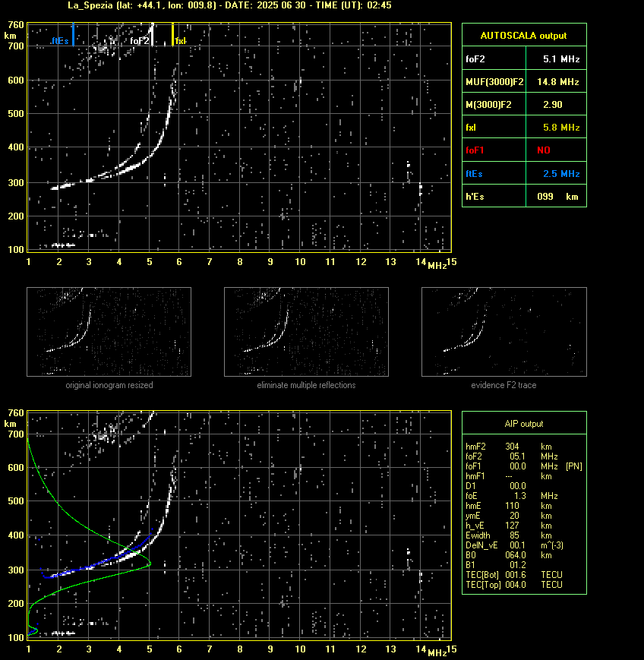Click the TEC[Top] value '004.0'

[x=516, y=585]
